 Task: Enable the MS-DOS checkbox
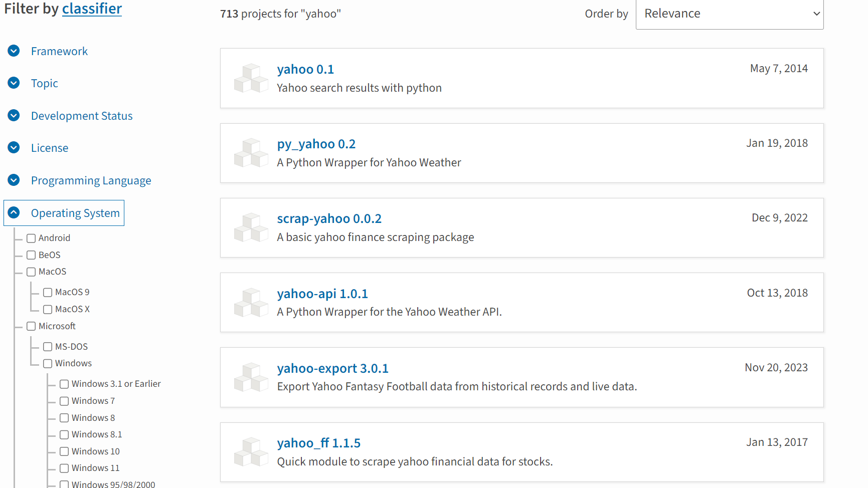tap(48, 347)
